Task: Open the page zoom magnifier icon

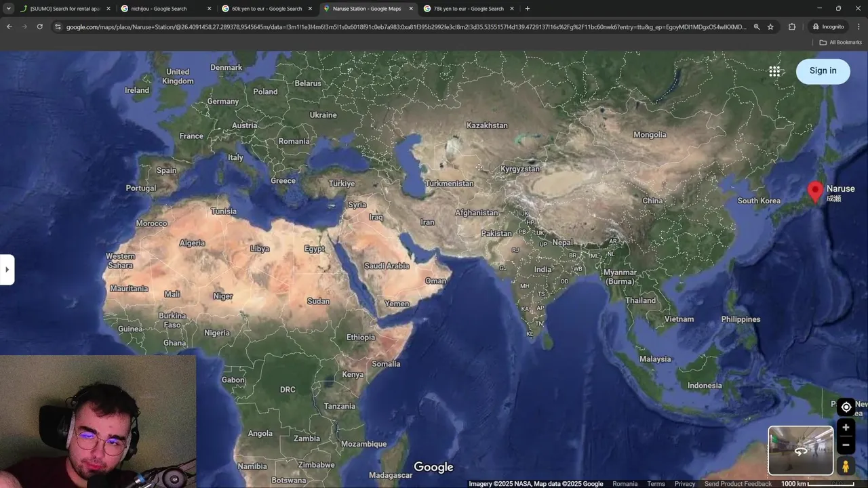Action: click(x=756, y=27)
